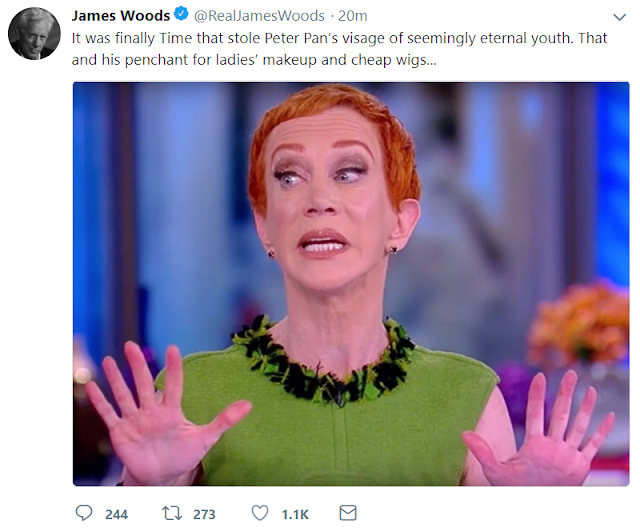The width and height of the screenshot is (640, 528).
Task: Open the James Woods display name link
Action: tap(121, 16)
